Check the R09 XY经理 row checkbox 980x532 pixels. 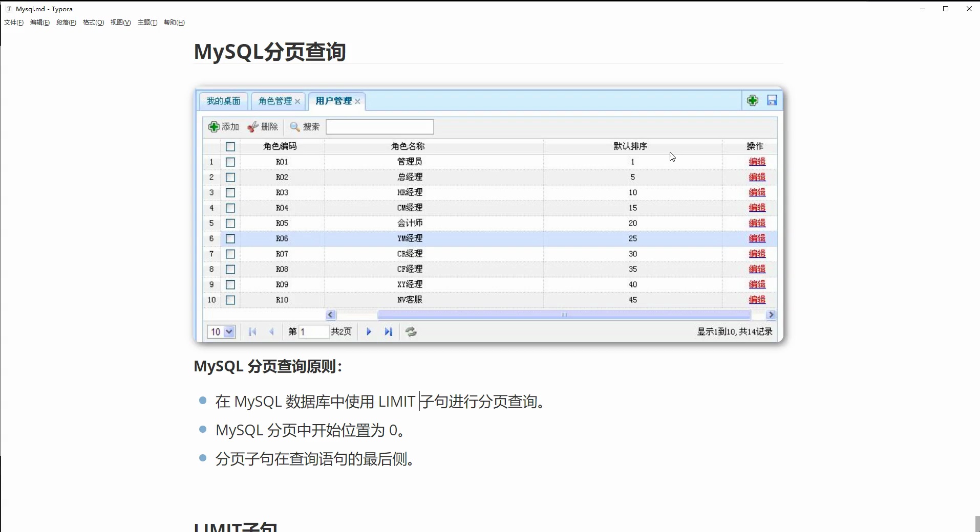(230, 285)
